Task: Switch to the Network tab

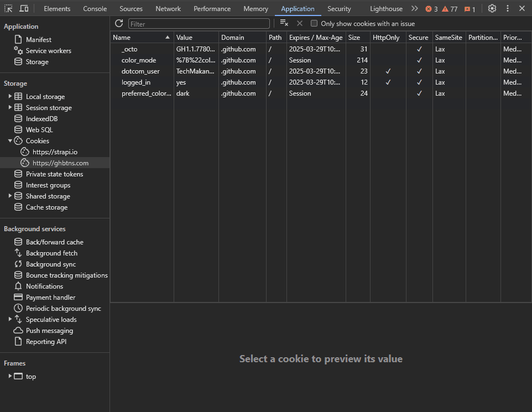Action: (x=168, y=9)
